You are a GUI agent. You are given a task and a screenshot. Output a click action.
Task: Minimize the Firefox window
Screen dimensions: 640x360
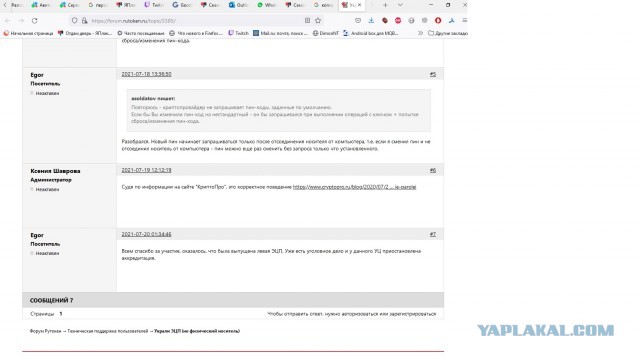tap(431, 5)
